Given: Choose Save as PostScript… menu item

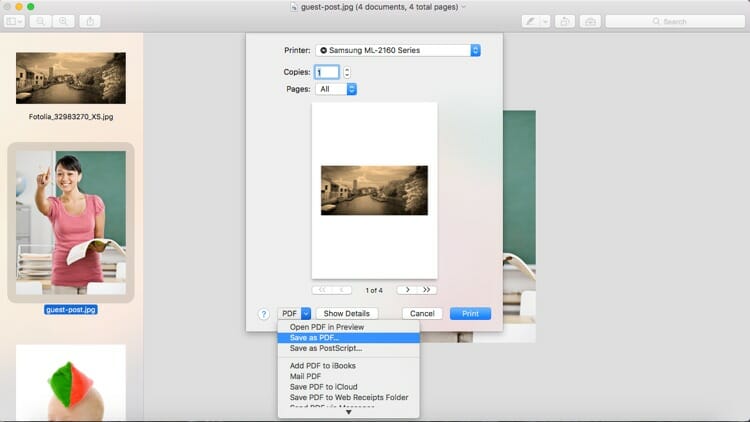Looking at the screenshot, I should tap(349, 348).
